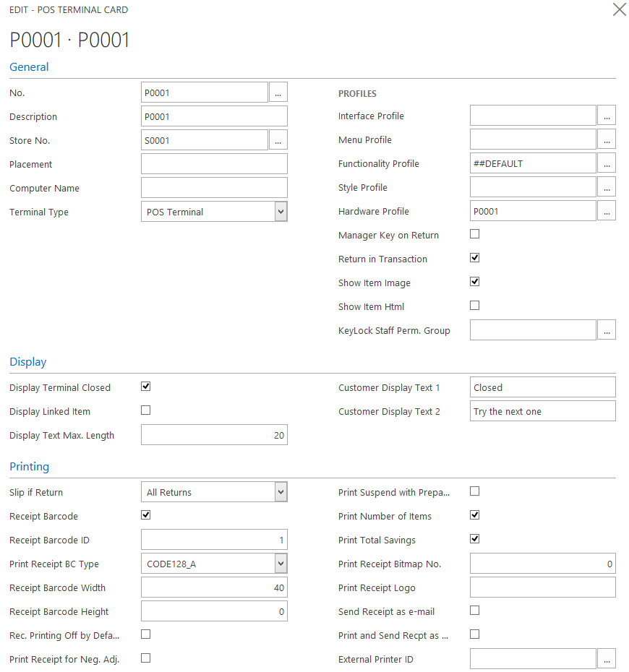
Task: Open lookup button next to No. field
Action: pyautogui.click(x=278, y=92)
